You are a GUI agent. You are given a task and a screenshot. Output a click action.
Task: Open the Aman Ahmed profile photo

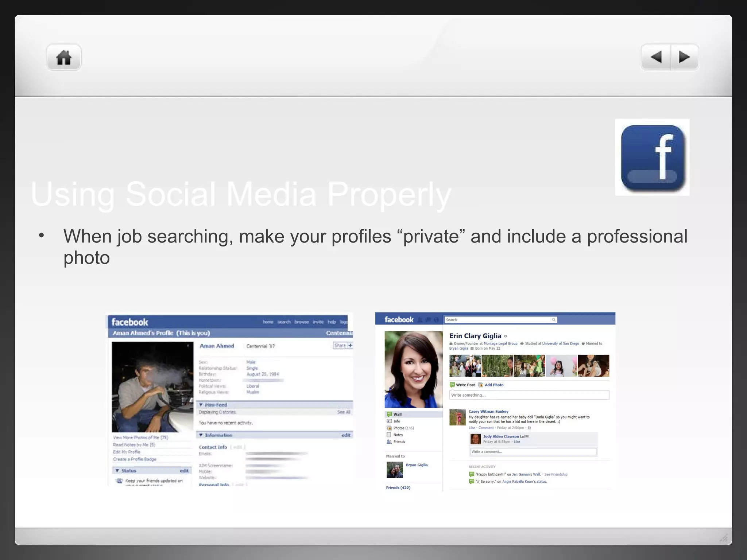click(x=152, y=387)
